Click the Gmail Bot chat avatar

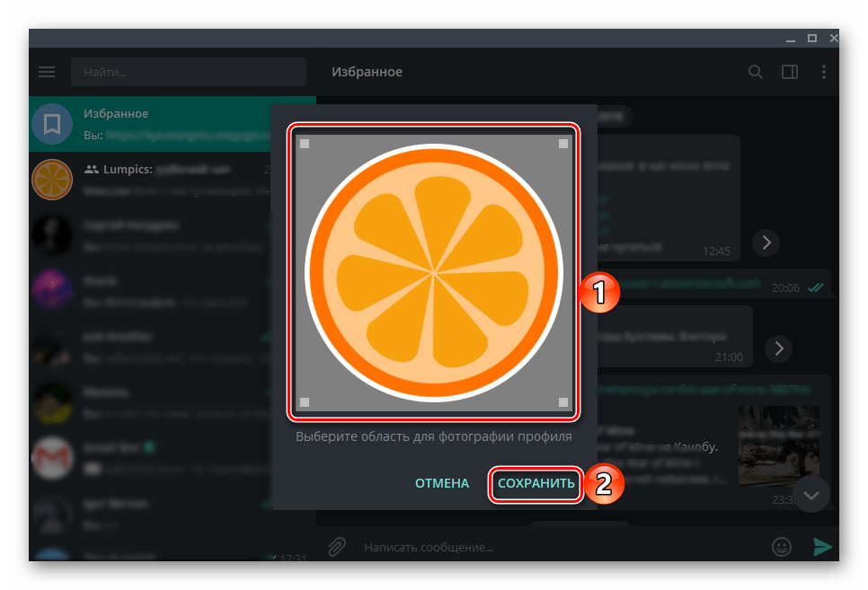tap(52, 457)
